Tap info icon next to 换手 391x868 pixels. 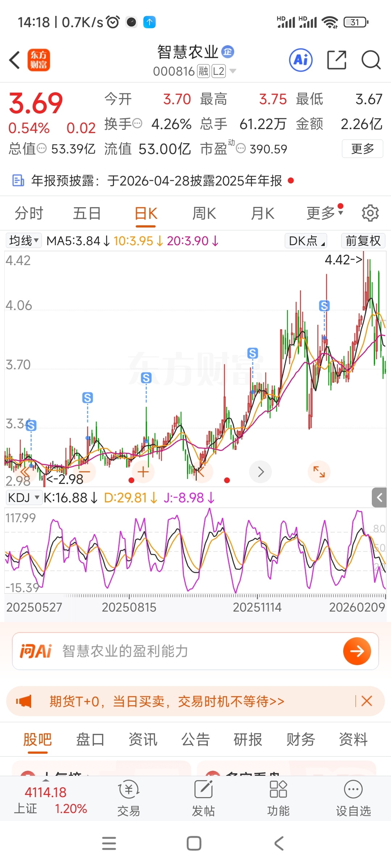(138, 124)
